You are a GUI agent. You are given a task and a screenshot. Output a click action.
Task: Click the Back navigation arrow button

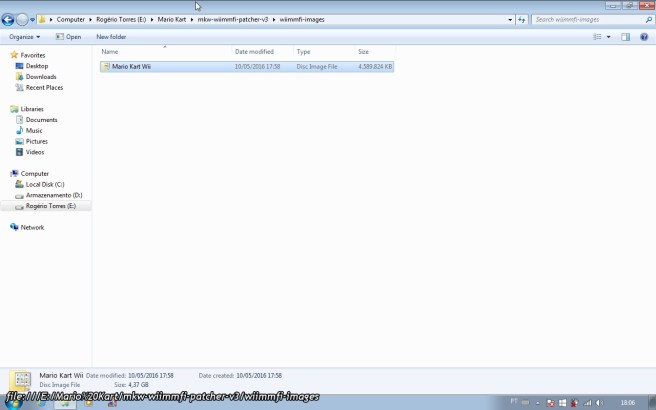9,19
